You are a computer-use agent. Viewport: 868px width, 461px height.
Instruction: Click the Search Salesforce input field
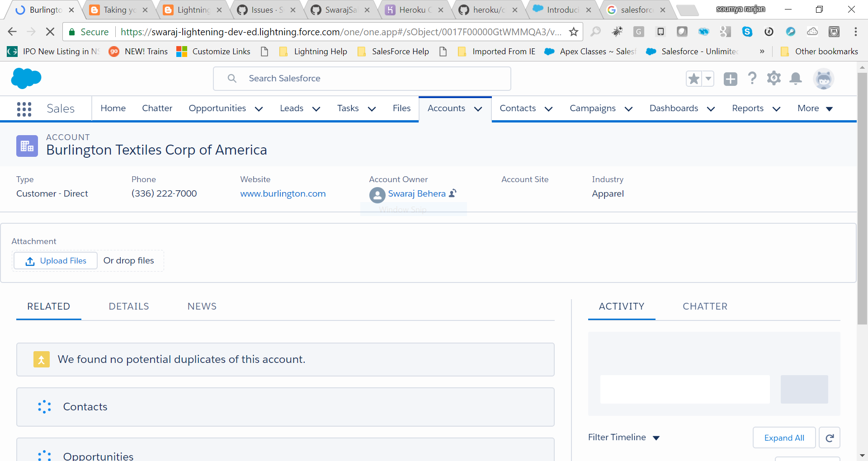[x=362, y=79]
